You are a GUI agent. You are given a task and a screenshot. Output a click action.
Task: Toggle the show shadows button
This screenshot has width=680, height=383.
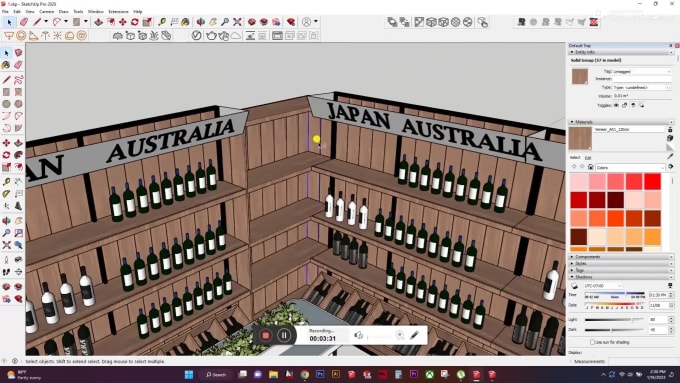(x=574, y=286)
